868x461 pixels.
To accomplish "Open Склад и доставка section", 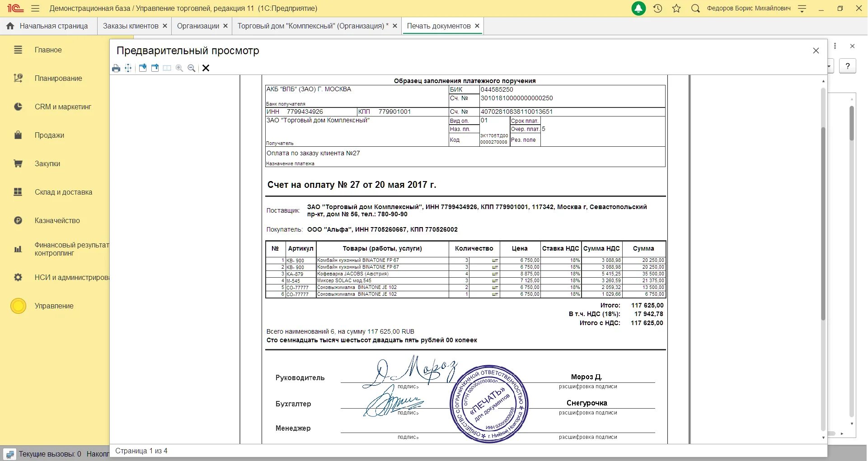I will [63, 192].
